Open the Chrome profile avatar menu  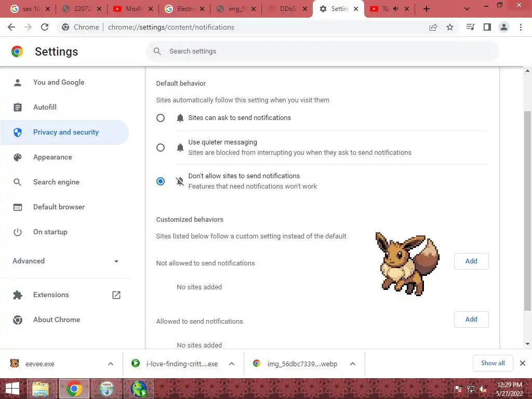(504, 27)
